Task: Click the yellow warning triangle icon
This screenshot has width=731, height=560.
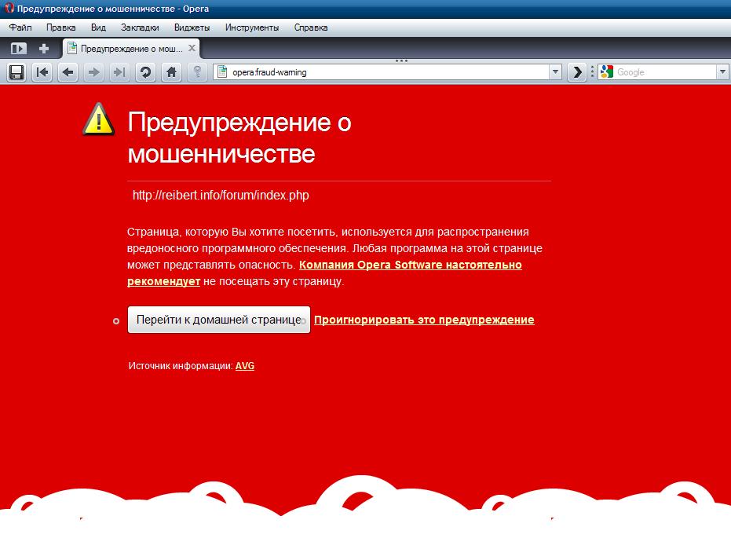Action: pos(98,119)
